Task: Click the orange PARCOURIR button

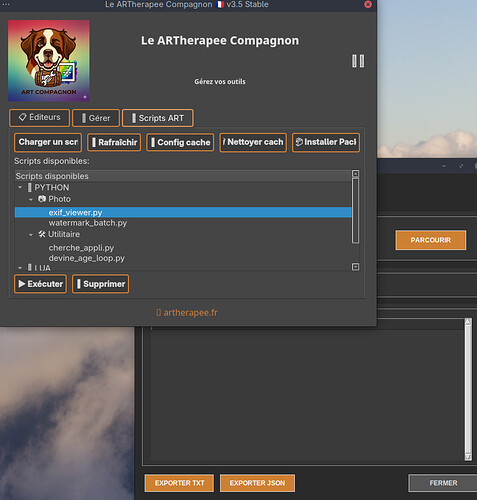Action: (431, 240)
